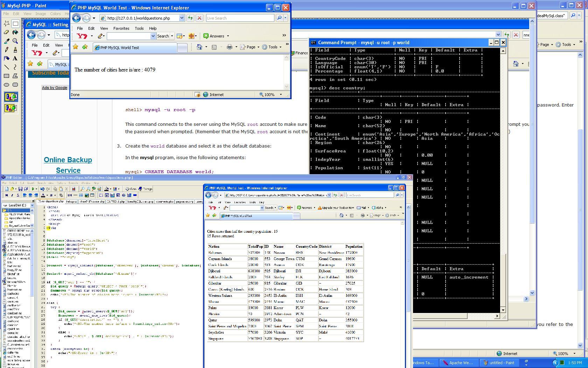The image size is (588, 368).
Task: Click the green Run arrow in PHP Editor
Action: (x=33, y=189)
